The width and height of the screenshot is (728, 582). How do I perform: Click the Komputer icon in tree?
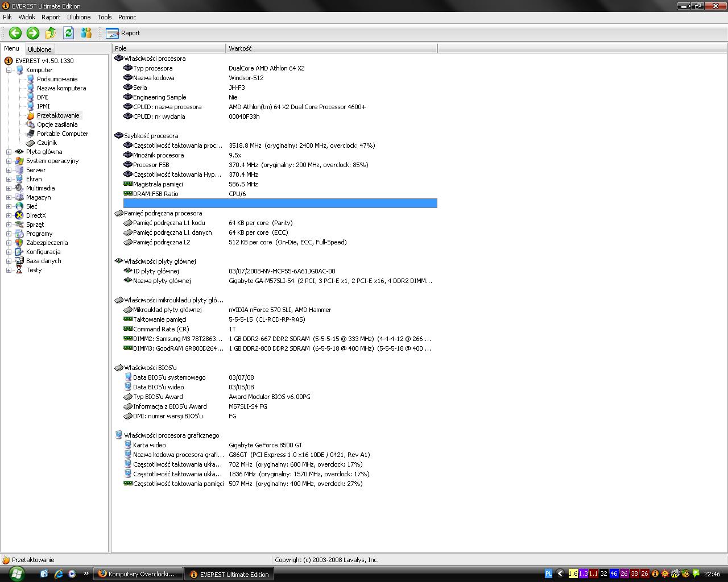pos(20,70)
